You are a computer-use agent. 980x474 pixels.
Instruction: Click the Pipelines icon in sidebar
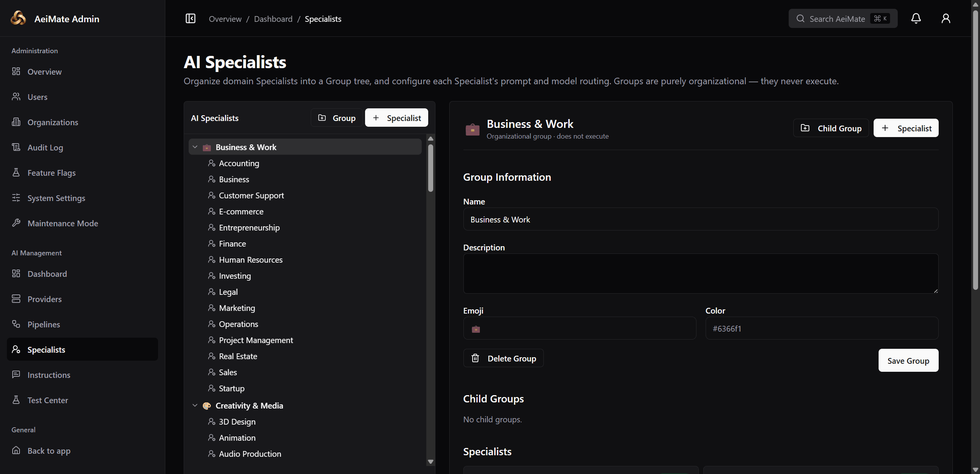coord(16,324)
